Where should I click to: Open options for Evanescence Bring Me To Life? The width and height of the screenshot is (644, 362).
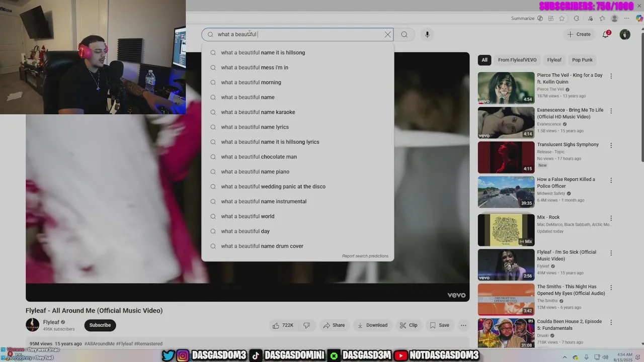611,111
